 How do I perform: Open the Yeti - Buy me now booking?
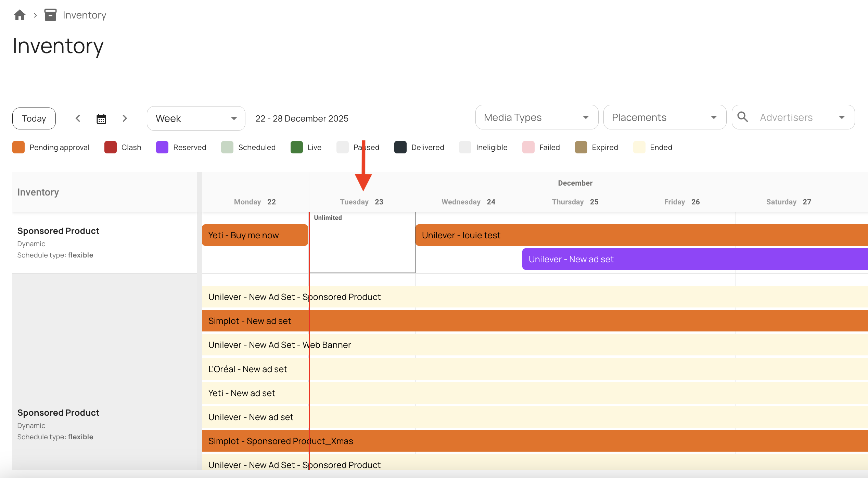pos(255,235)
